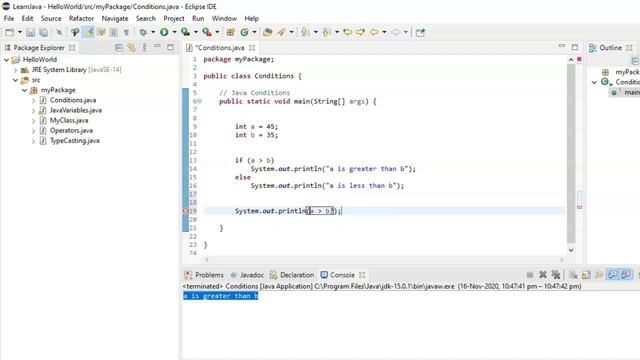Image resolution: width=640 pixels, height=360 pixels.
Task: Click the Save All toolbar icon
Action: point(43,32)
